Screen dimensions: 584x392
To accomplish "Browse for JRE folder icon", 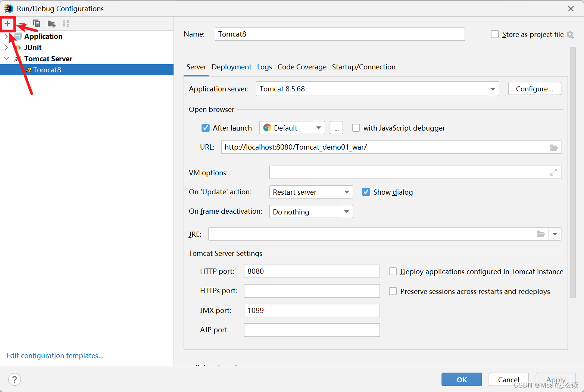I will coord(541,234).
